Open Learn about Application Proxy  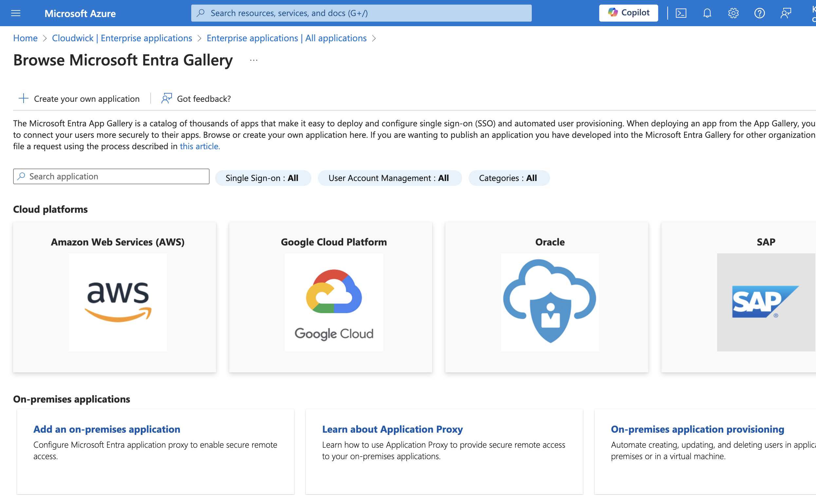[x=392, y=429]
